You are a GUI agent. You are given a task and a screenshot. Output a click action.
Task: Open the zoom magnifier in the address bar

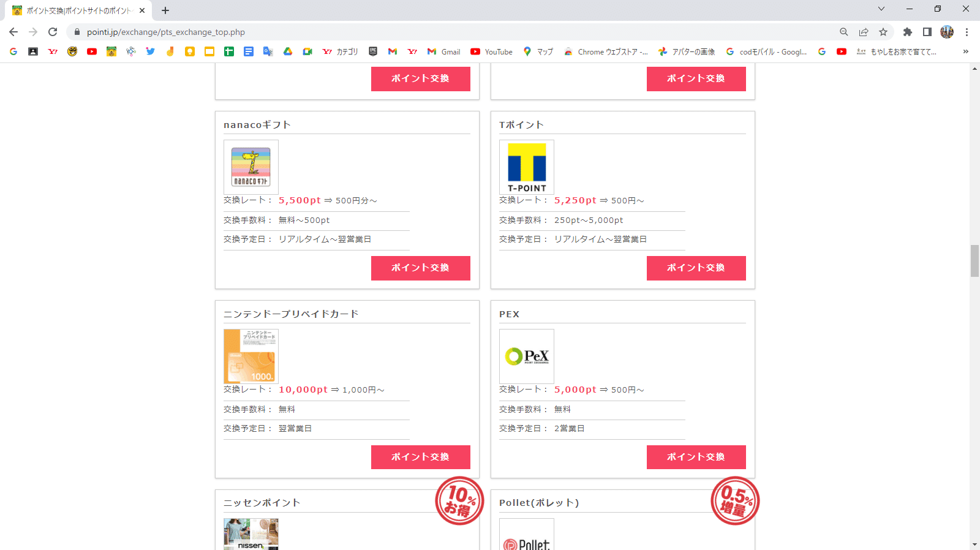[844, 32]
